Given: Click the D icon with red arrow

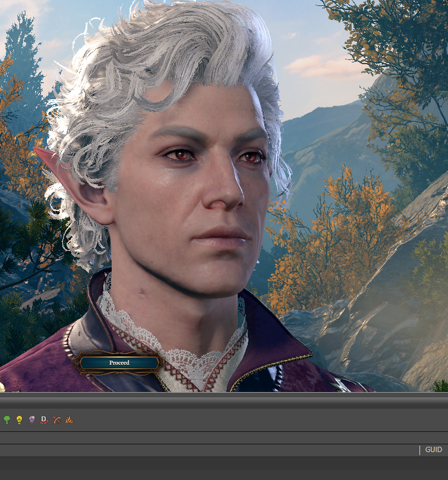Looking at the screenshot, I should 44,420.
